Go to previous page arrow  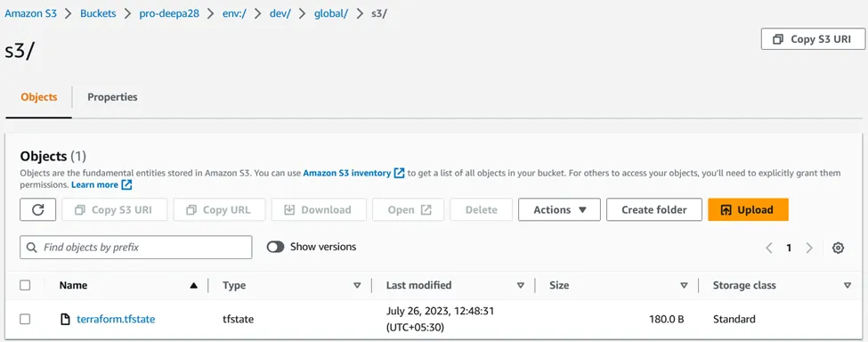(x=769, y=248)
